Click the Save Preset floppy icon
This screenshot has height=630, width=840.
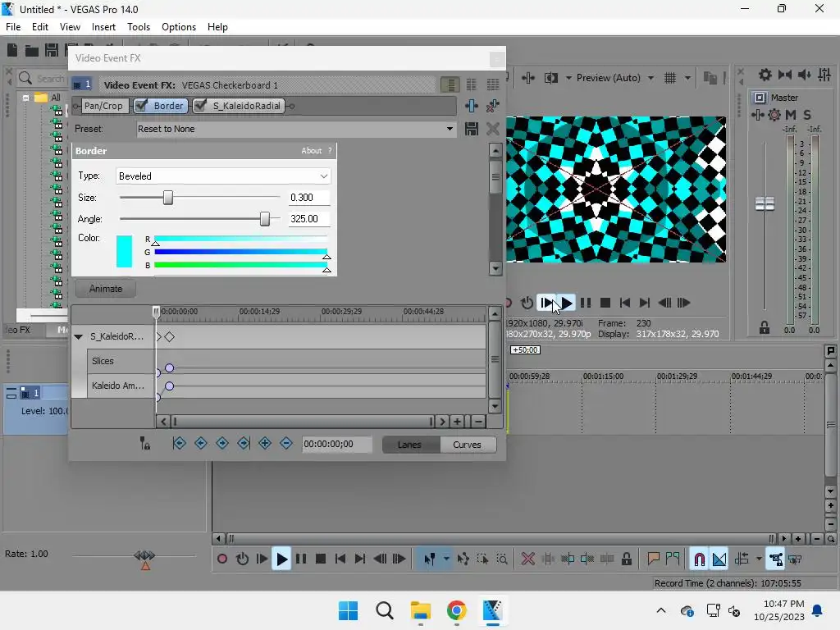coord(472,129)
